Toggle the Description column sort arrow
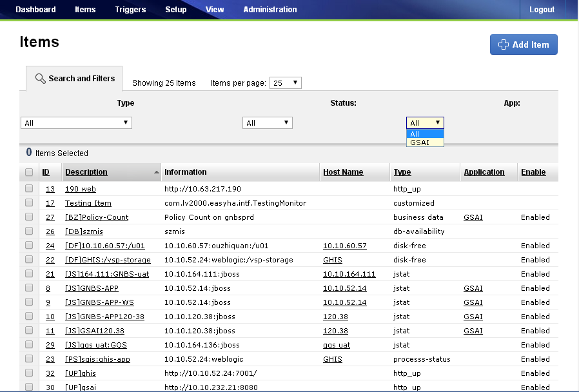579x392 pixels. point(157,172)
